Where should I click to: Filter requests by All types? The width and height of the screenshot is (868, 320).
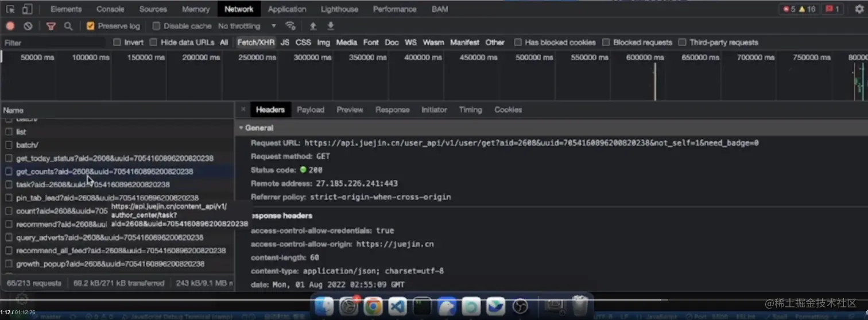click(x=224, y=42)
